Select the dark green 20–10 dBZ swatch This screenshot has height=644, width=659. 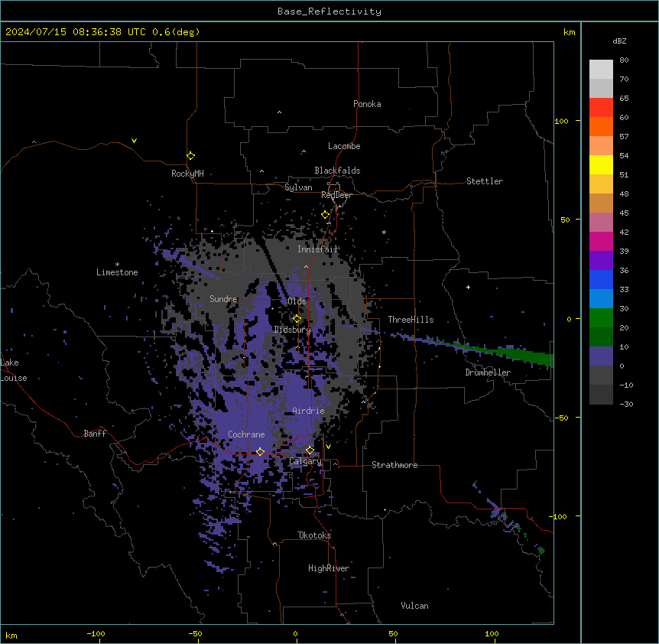tap(601, 337)
